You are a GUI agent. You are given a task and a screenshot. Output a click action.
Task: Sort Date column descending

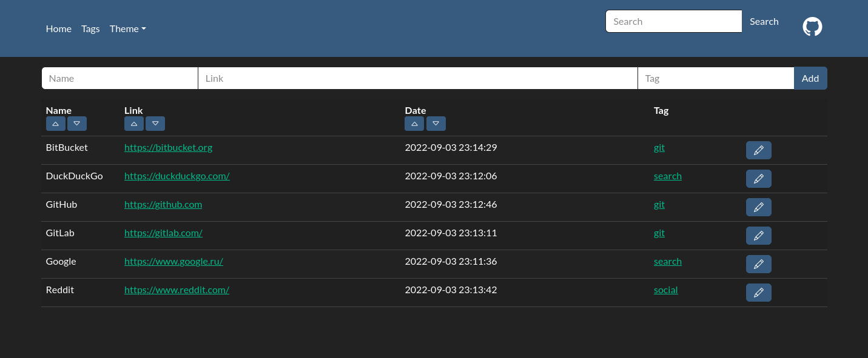(x=436, y=124)
